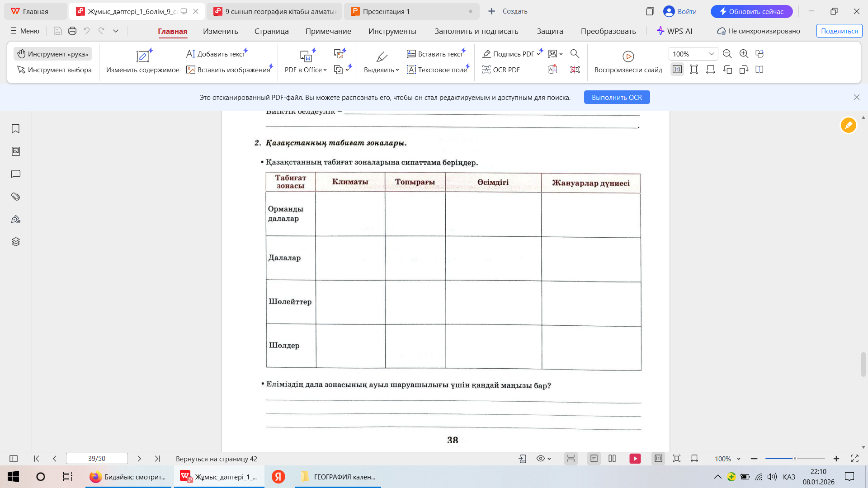Open the bookmarks panel icon in sidebar
868x488 pixels.
tap(15, 129)
